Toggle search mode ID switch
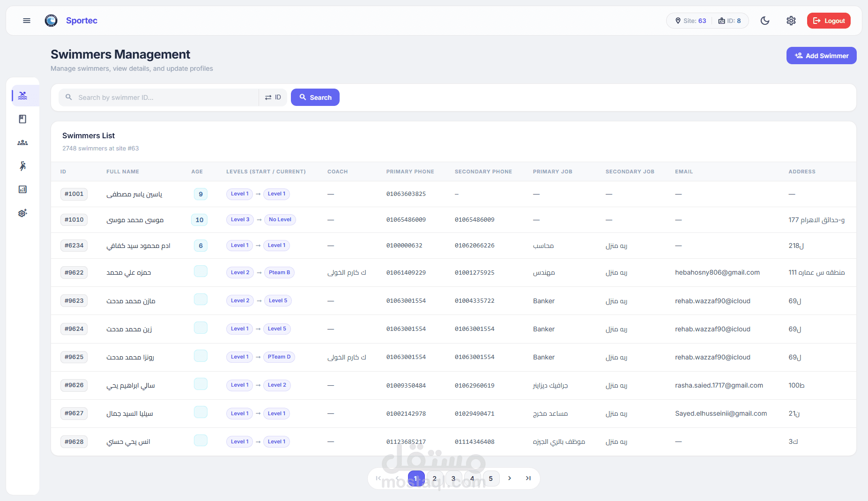The height and width of the screenshot is (501, 868). point(273,97)
